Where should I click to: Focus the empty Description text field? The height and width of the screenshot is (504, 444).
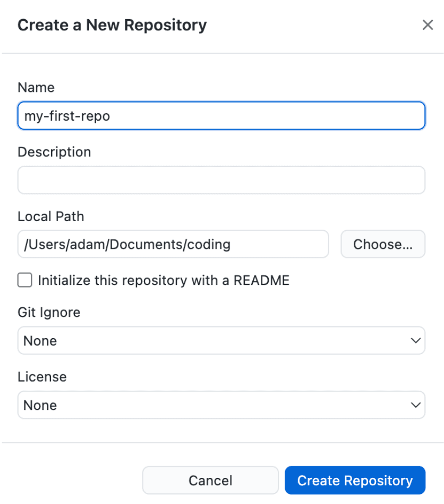pos(221,180)
